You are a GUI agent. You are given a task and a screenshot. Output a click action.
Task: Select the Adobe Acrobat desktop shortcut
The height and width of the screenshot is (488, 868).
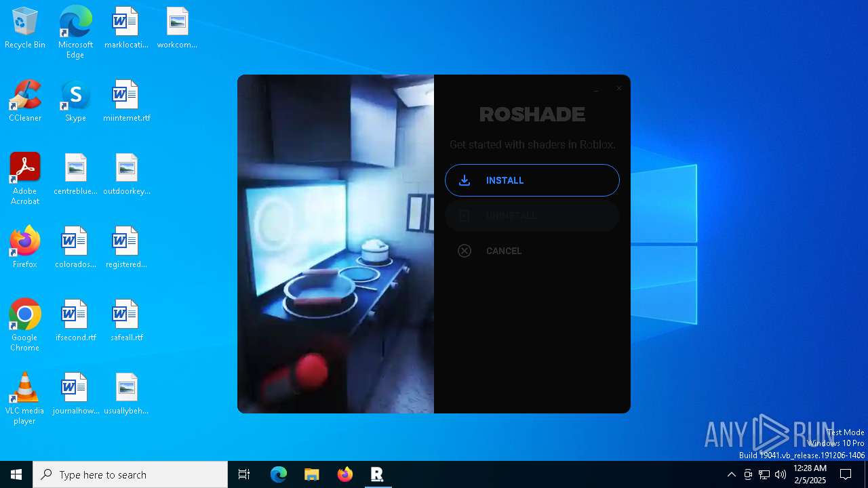click(25, 179)
